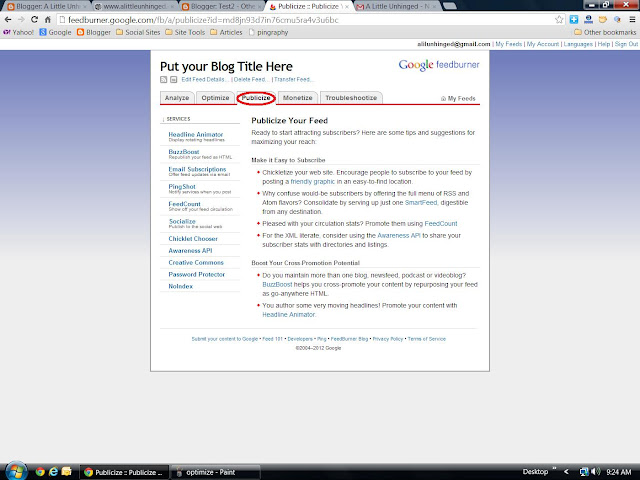This screenshot has height=480, width=640.
Task: Click Delete Feed link
Action: click(251, 80)
